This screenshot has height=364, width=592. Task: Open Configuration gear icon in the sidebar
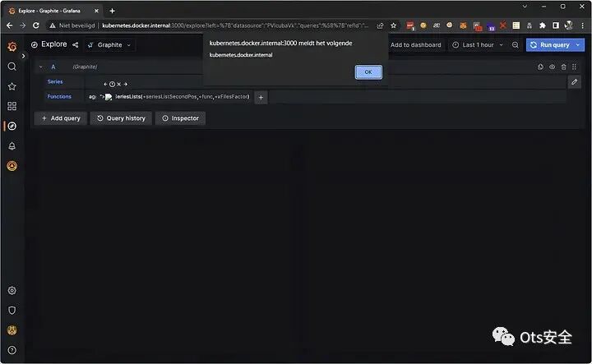12,290
